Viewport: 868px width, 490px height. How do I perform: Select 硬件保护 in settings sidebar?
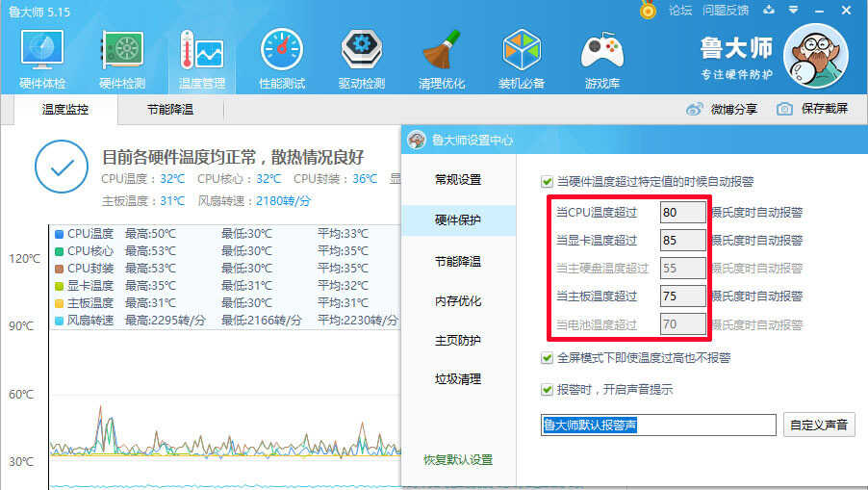(x=458, y=220)
